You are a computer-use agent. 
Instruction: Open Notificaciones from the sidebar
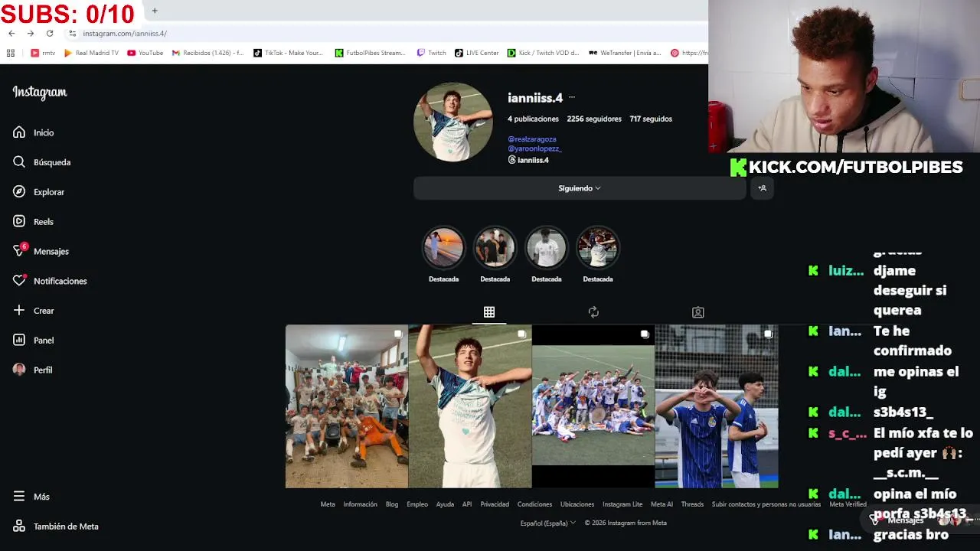coord(51,281)
